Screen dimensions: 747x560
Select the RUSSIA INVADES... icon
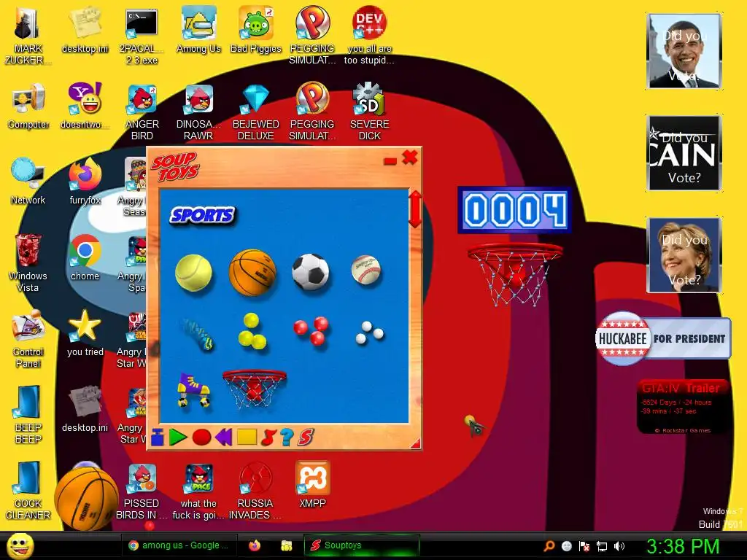coord(256,491)
